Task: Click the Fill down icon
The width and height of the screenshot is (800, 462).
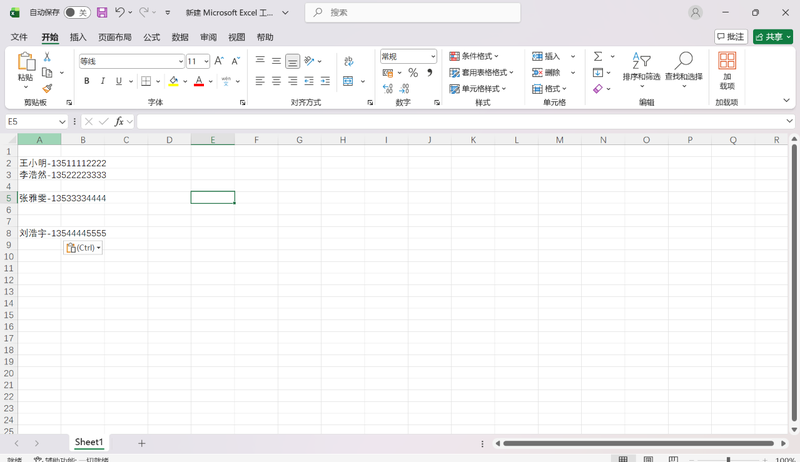Action: point(598,72)
